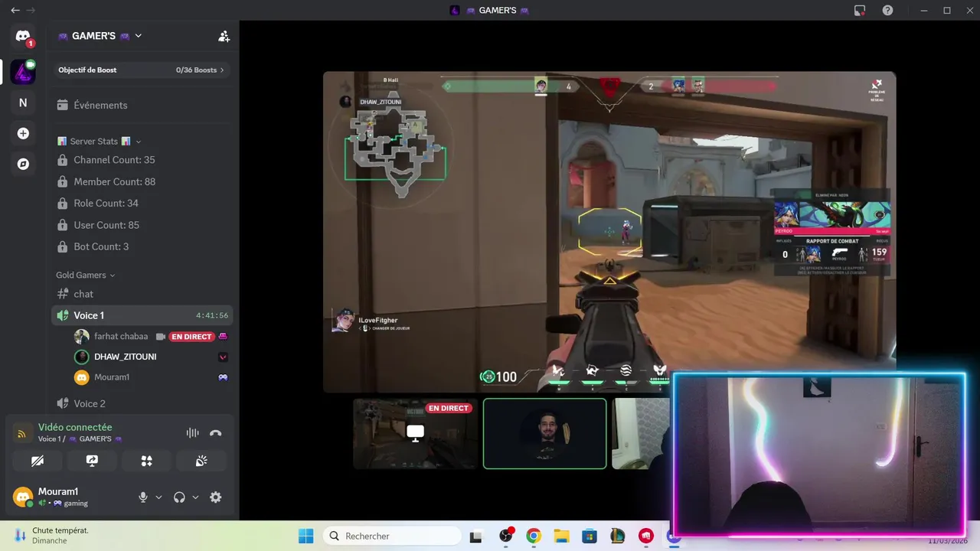The image size is (980, 551).
Task: Join the Voice 2 channel
Action: 142,403
